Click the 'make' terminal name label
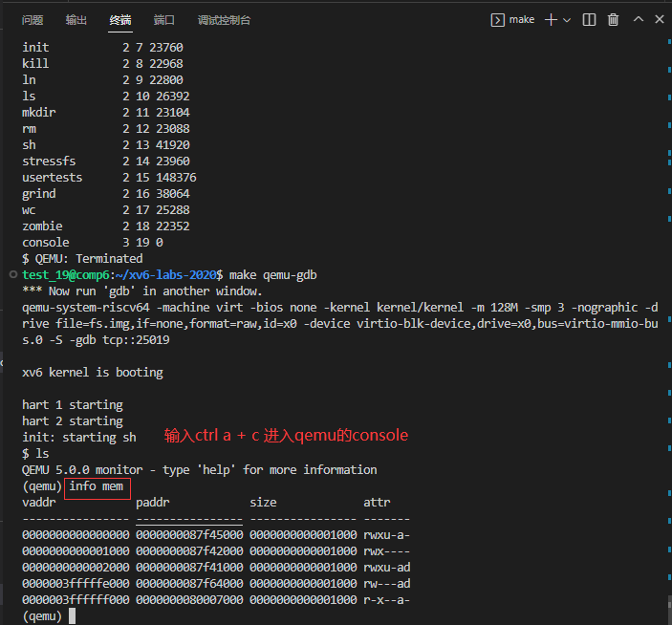 [x=522, y=19]
